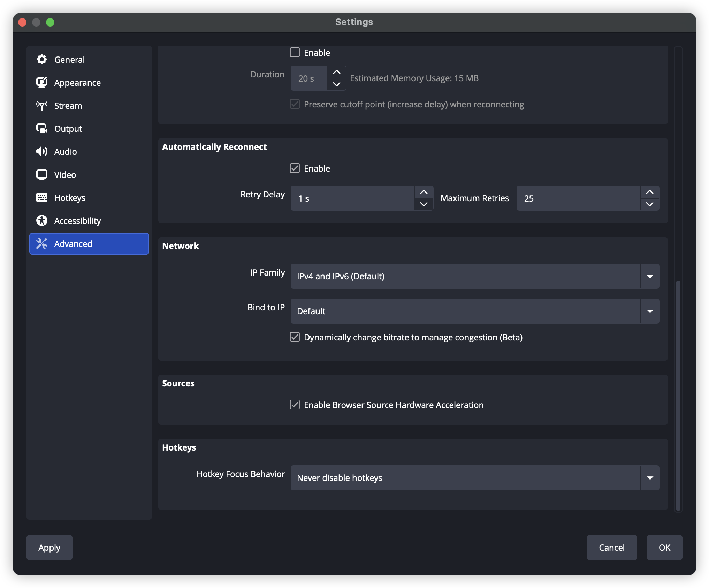The width and height of the screenshot is (709, 588).
Task: Expand the Bind to IP dropdown
Action: (x=475, y=311)
